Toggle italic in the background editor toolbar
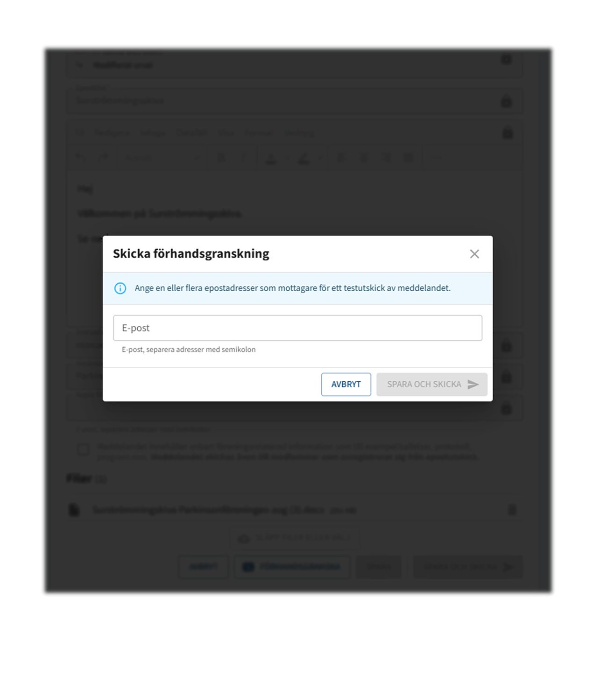 coord(243,158)
